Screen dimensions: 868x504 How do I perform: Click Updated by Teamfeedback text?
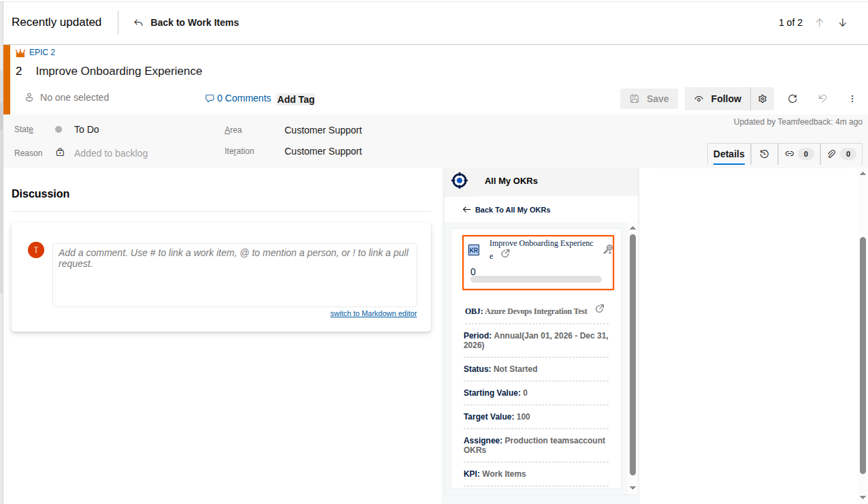(x=798, y=122)
